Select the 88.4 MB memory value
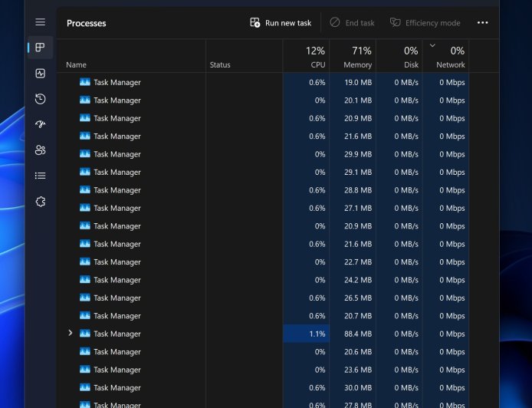This screenshot has width=532, height=408. coord(358,334)
